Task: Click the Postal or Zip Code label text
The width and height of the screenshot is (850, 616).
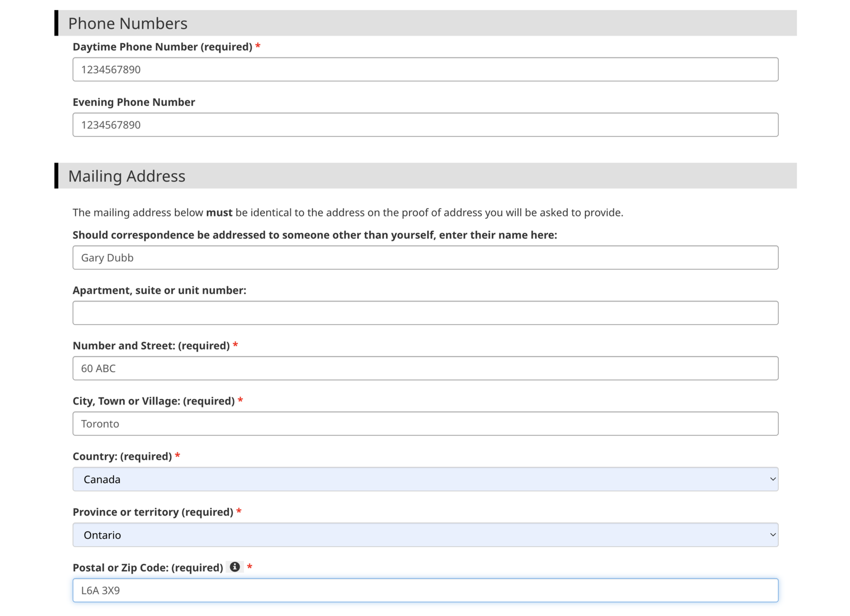Action: (x=148, y=568)
